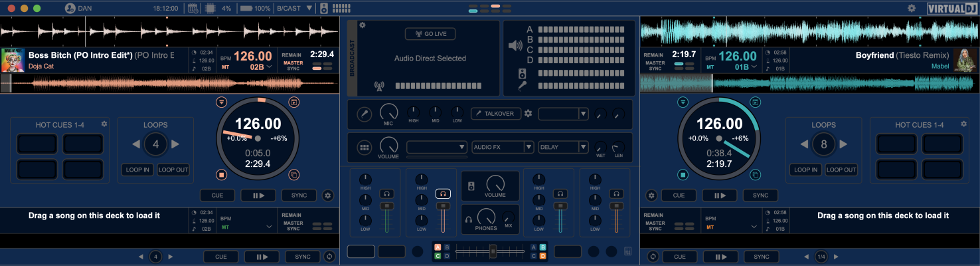This screenshot has width=980, height=266.
Task: Toggle crossfader assign D on right side
Action: click(542, 255)
